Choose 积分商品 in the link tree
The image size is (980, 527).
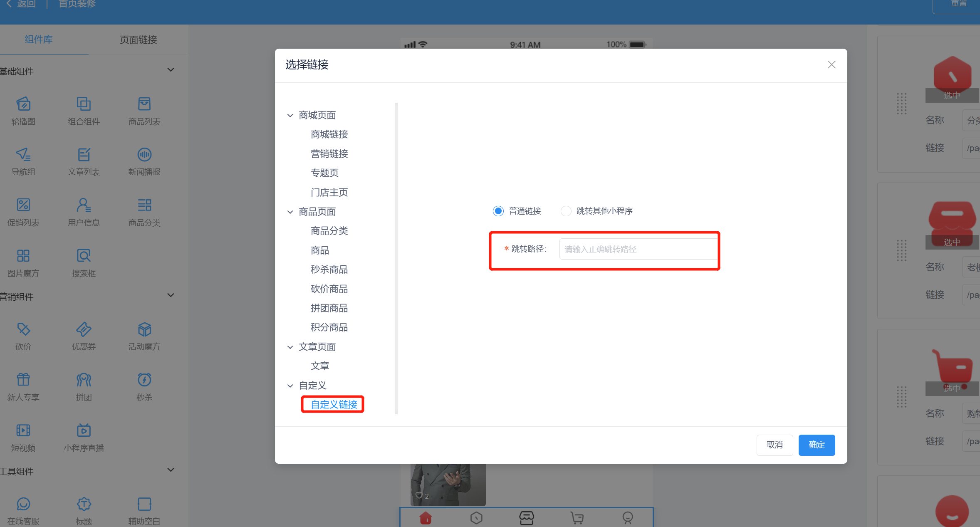[x=329, y=327]
